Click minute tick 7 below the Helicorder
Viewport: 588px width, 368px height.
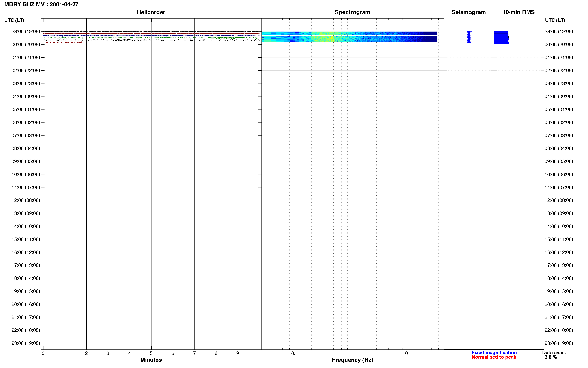coord(195,353)
